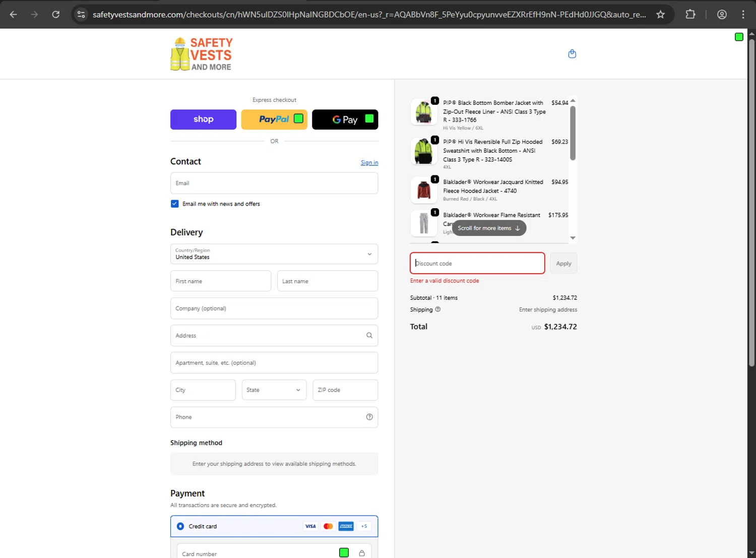Reload the checkout page
The width and height of the screenshot is (756, 558).
point(56,14)
